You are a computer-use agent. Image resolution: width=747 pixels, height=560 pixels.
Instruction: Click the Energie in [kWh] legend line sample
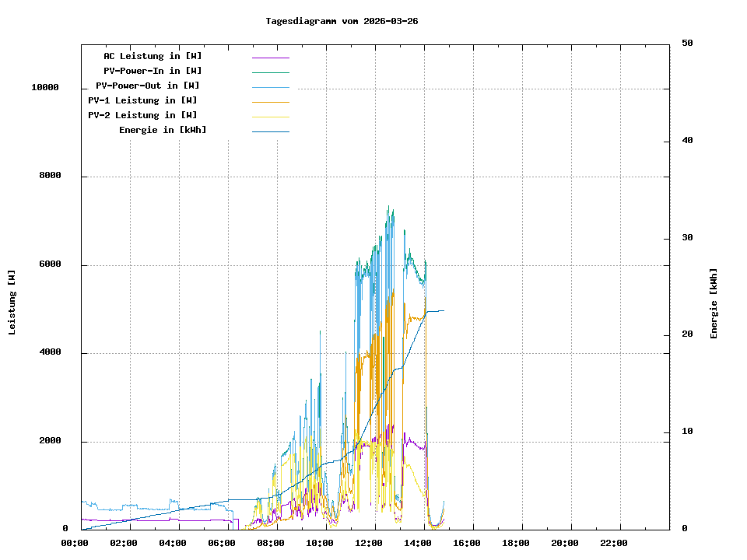[270, 131]
